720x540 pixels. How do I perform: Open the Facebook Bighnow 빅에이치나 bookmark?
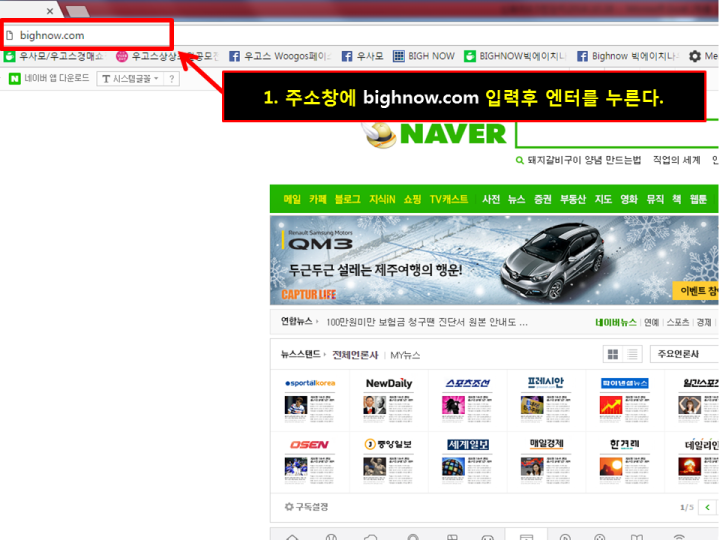click(627, 56)
